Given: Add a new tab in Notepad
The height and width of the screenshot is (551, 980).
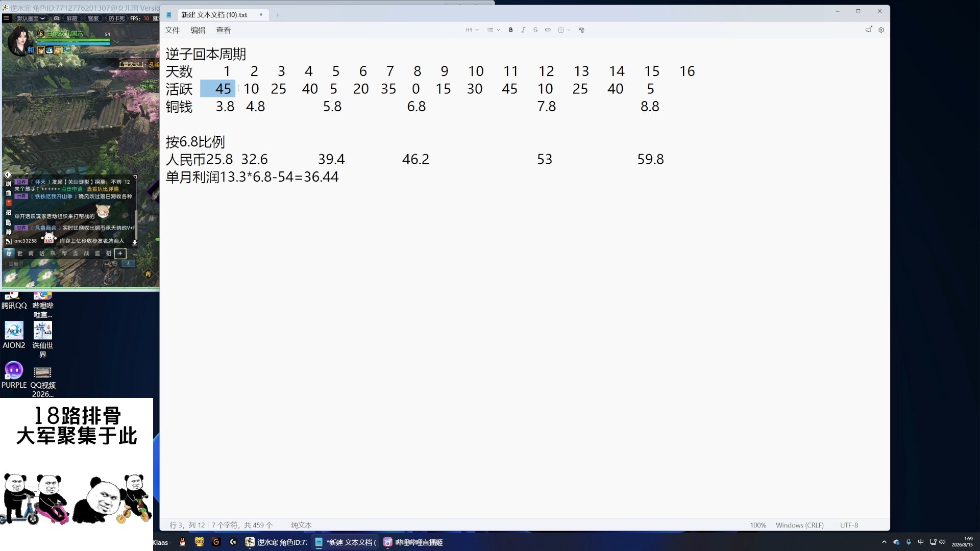Looking at the screenshot, I should click(x=278, y=15).
